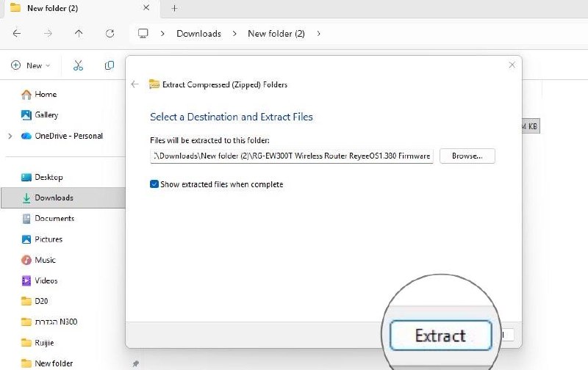Click the Up directory arrow

pyautogui.click(x=79, y=33)
